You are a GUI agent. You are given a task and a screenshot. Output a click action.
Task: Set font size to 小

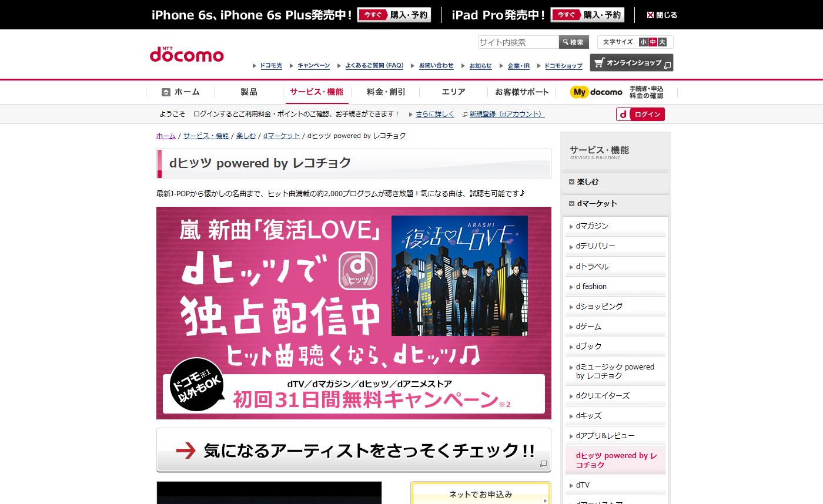click(x=643, y=42)
